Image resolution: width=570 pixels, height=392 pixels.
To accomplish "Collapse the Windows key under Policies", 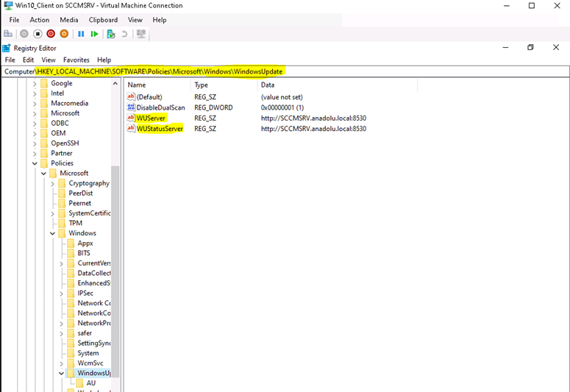I will pos(52,233).
